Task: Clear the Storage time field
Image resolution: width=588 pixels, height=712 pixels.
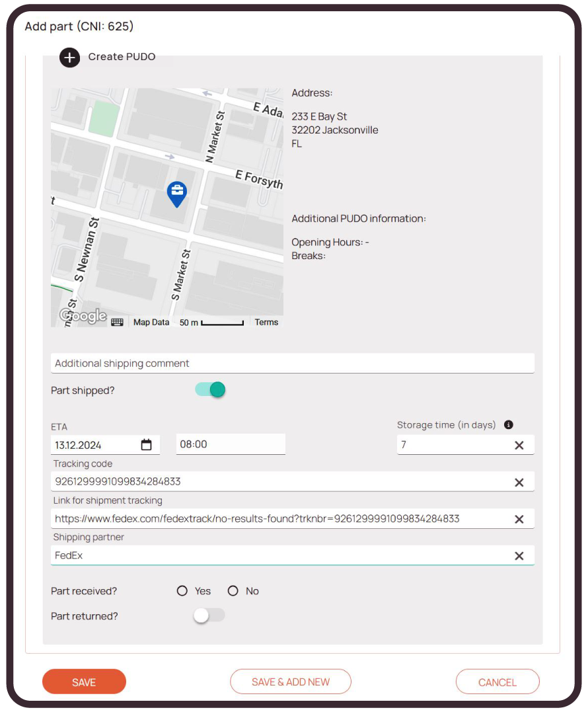Action: pyautogui.click(x=519, y=446)
